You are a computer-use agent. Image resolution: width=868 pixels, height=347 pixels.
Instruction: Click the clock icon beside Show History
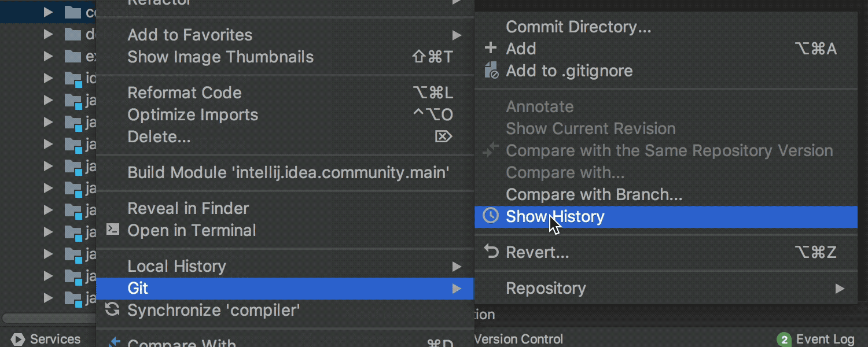[x=491, y=216]
